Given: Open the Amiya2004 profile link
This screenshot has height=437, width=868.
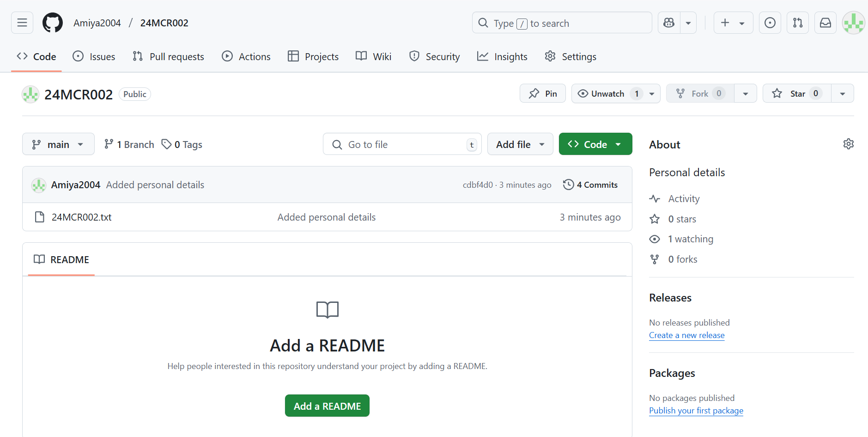Looking at the screenshot, I should click(x=97, y=23).
